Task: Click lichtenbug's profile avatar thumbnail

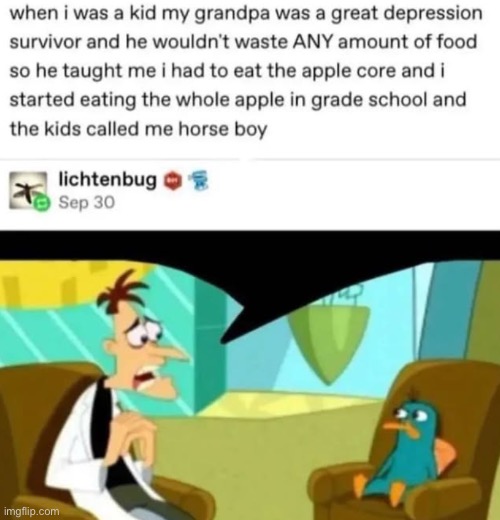Action: point(28,191)
